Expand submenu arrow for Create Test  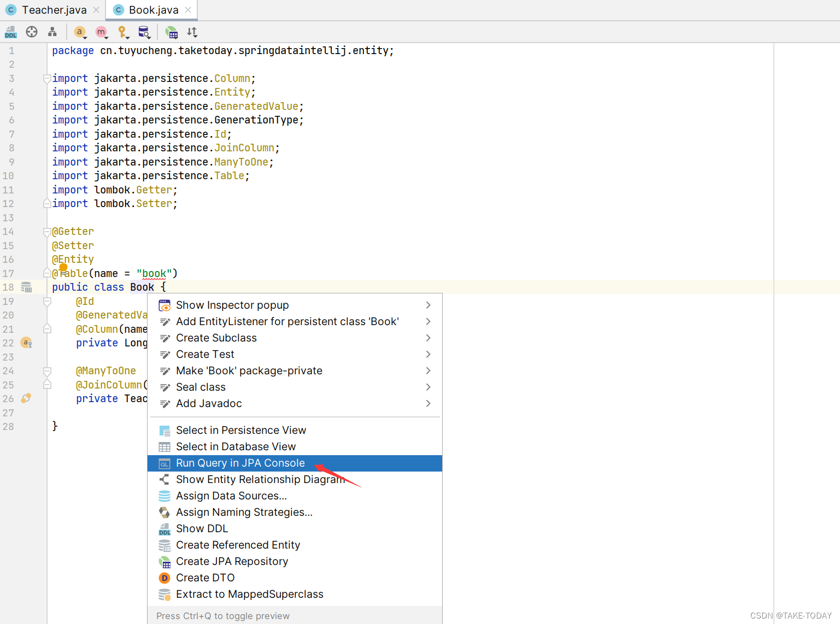(x=428, y=354)
